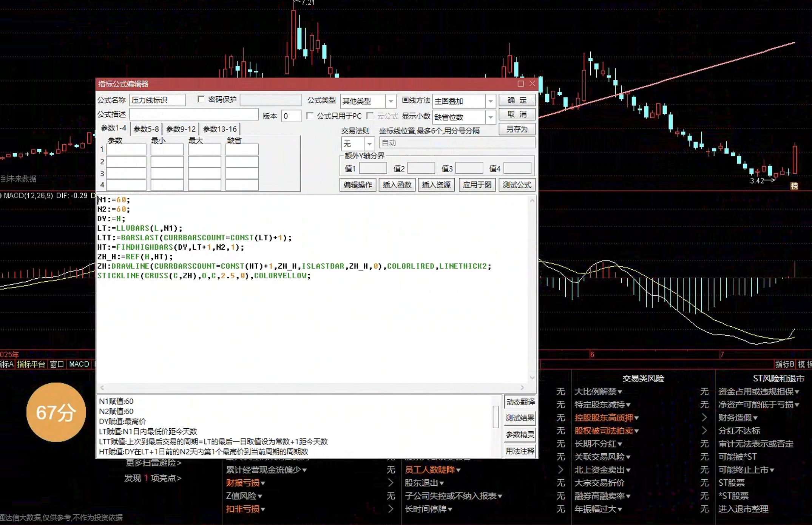Image resolution: width=812 pixels, height=525 pixels.
Task: Click 取消 button
Action: [517, 114]
